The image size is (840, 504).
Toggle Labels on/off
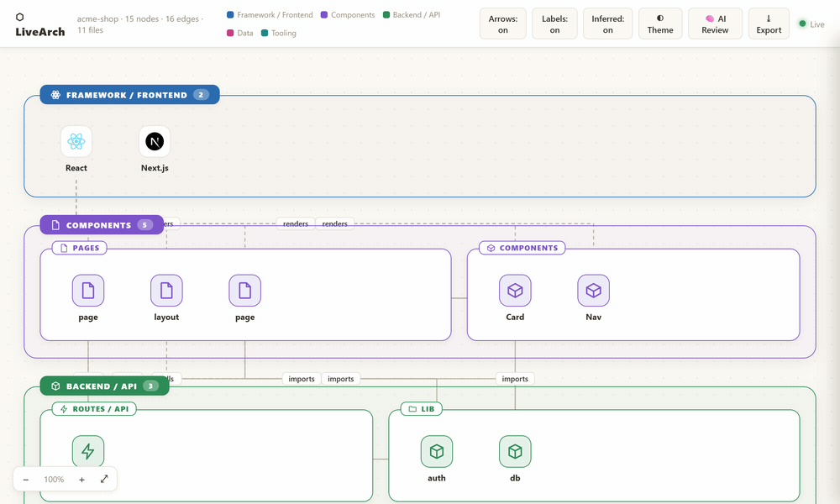554,24
